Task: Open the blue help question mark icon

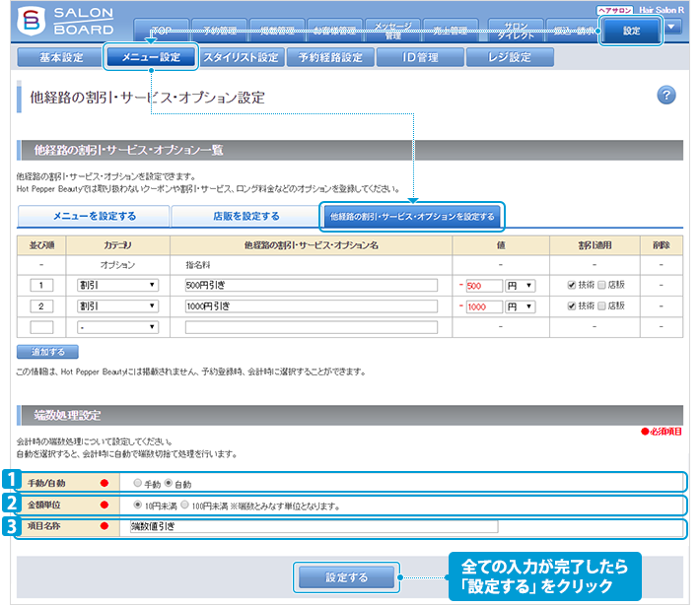Action: coord(665,95)
